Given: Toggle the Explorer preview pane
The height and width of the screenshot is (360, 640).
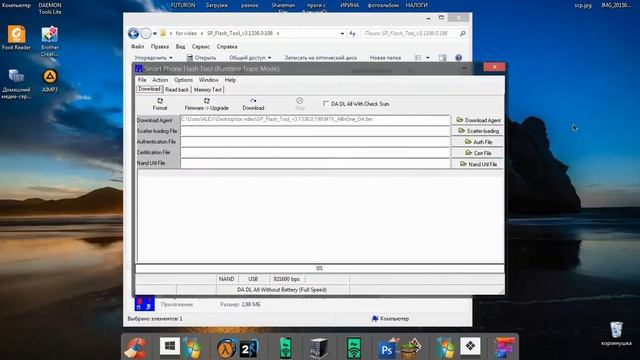Looking at the screenshot, I should point(442,58).
